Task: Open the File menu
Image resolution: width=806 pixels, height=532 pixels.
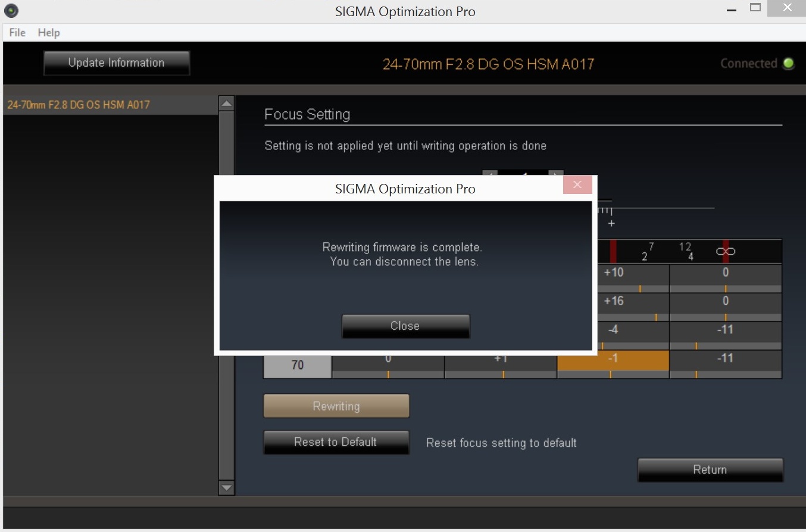Action: [x=17, y=33]
